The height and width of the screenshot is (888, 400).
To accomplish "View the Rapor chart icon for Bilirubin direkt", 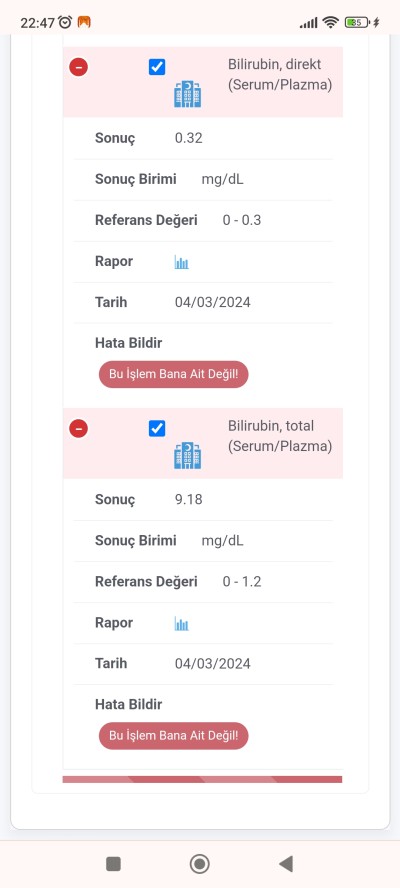I will (181, 262).
